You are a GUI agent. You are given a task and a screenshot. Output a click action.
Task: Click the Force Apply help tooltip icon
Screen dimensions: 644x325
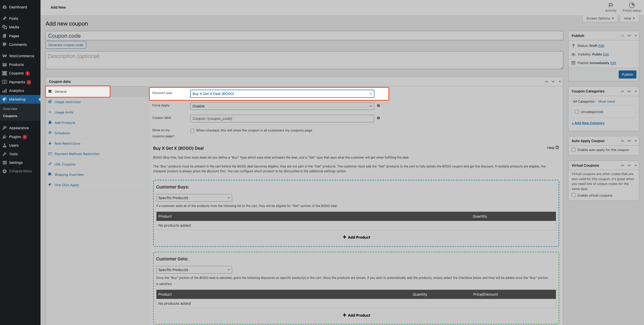[378, 106]
